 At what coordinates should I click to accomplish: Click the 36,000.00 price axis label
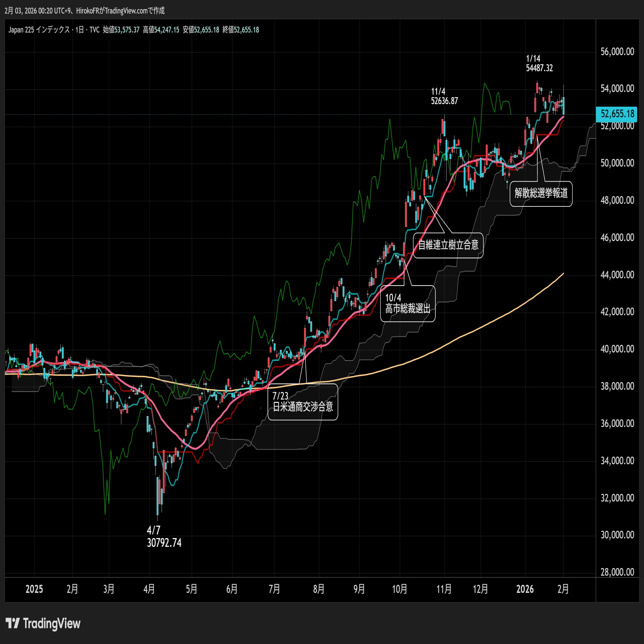pyautogui.click(x=617, y=423)
